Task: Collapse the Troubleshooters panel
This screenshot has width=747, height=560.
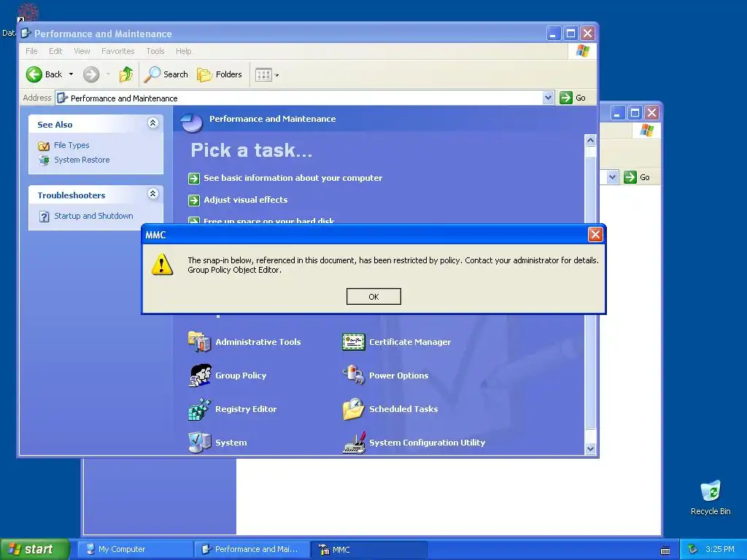Action: click(x=152, y=194)
